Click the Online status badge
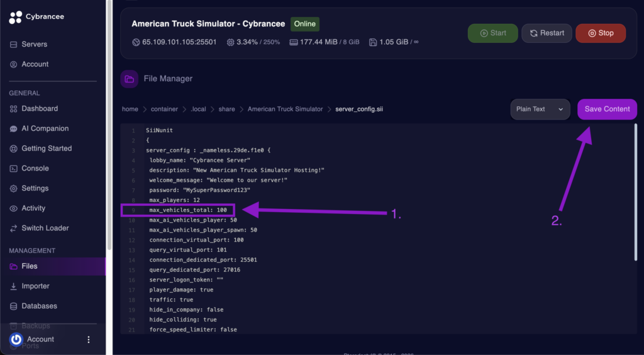Screen dimensions: 644x355 pos(305,24)
